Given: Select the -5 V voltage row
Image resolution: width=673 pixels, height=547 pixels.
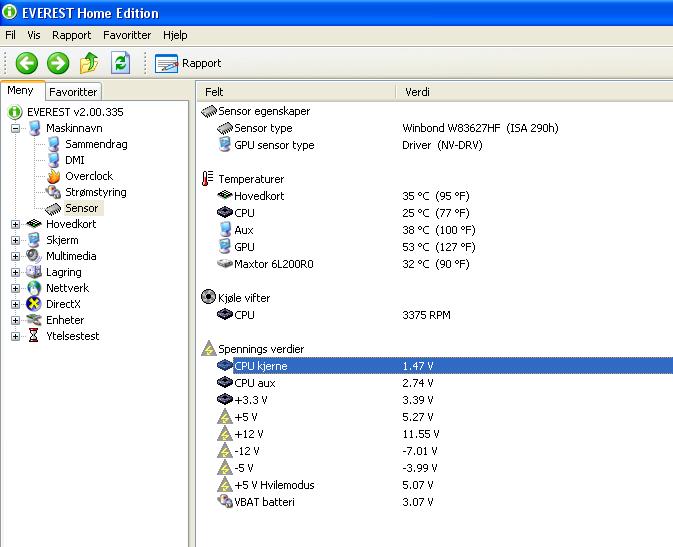Looking at the screenshot, I should [435, 468].
